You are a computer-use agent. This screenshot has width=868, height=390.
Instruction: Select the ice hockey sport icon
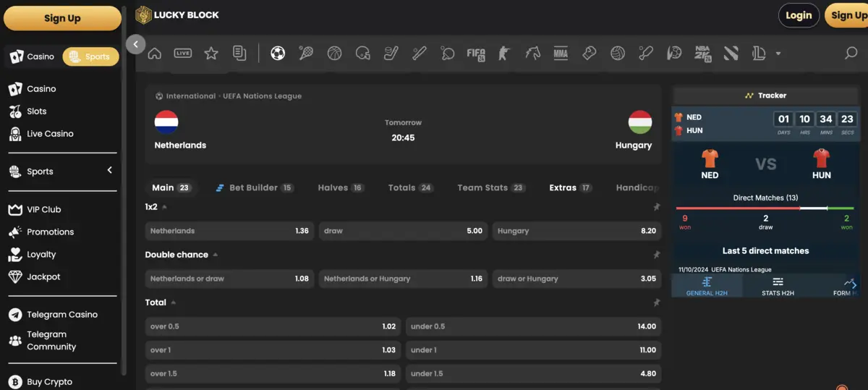[x=391, y=53]
